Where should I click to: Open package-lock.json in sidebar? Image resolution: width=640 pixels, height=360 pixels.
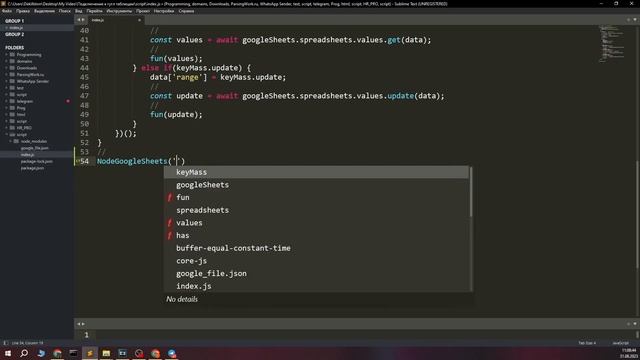[37, 161]
